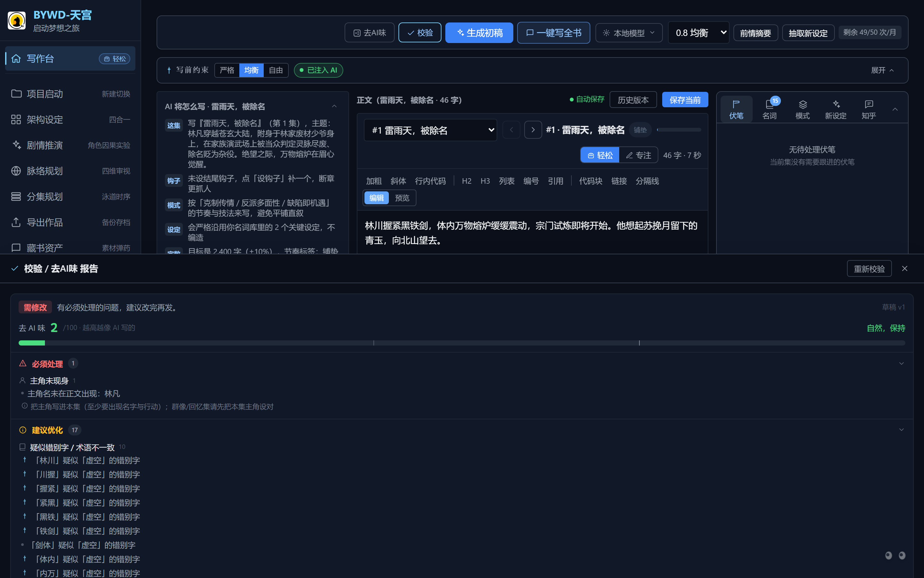Click the episode progress bar near 铺垫
Viewport: 924px width, 578px height.
point(679,130)
